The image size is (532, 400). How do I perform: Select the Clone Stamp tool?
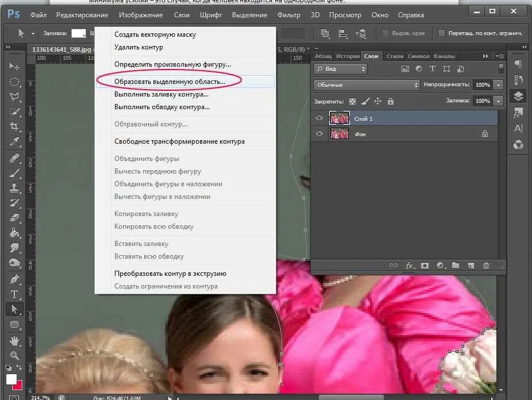(x=14, y=188)
